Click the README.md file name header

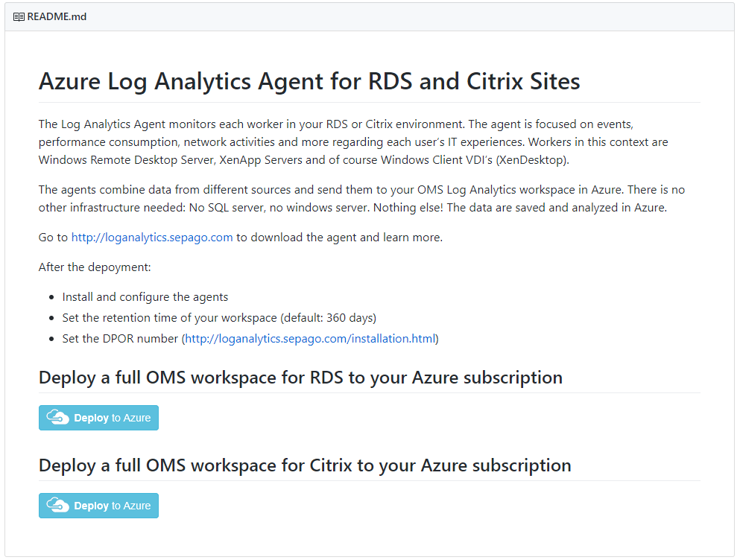click(57, 16)
